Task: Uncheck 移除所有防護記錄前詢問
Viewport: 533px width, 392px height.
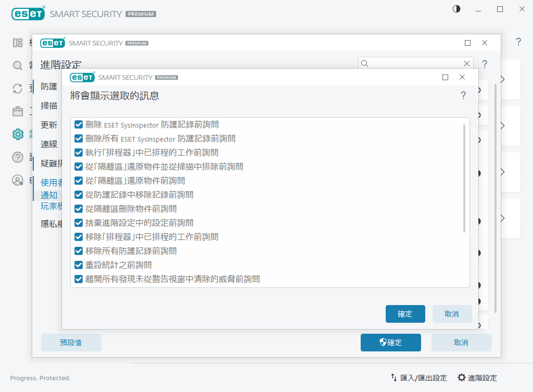Action: 79,251
